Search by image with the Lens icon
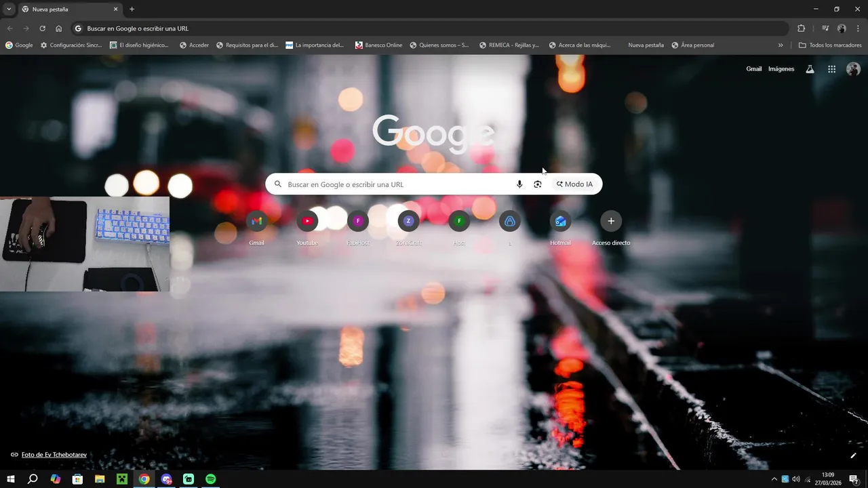Screen dimensions: 868x488 538,184
